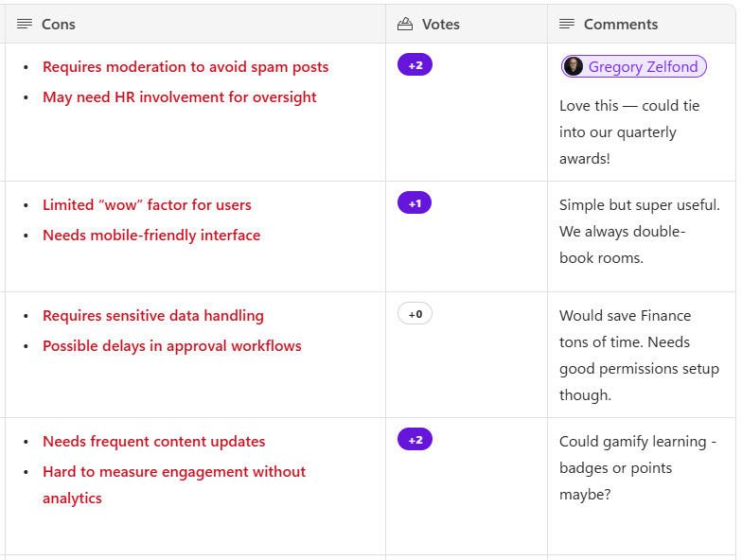
Task: Open the Gregory Zelfond mention chip
Action: [643, 66]
